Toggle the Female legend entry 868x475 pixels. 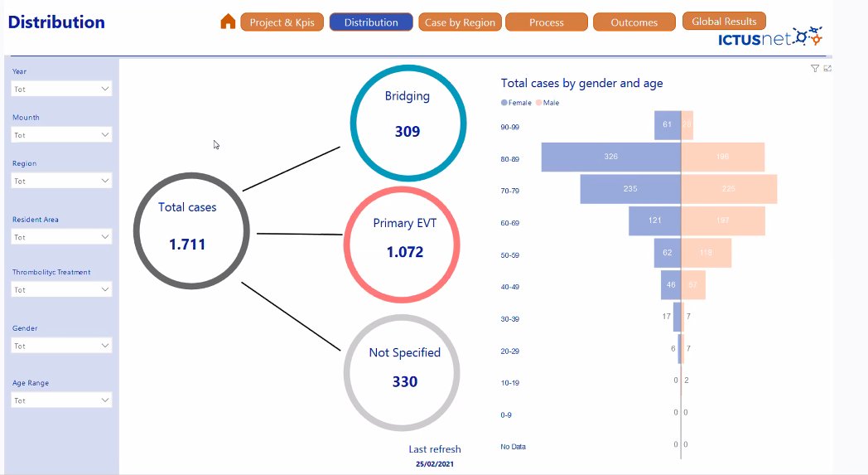(516, 103)
